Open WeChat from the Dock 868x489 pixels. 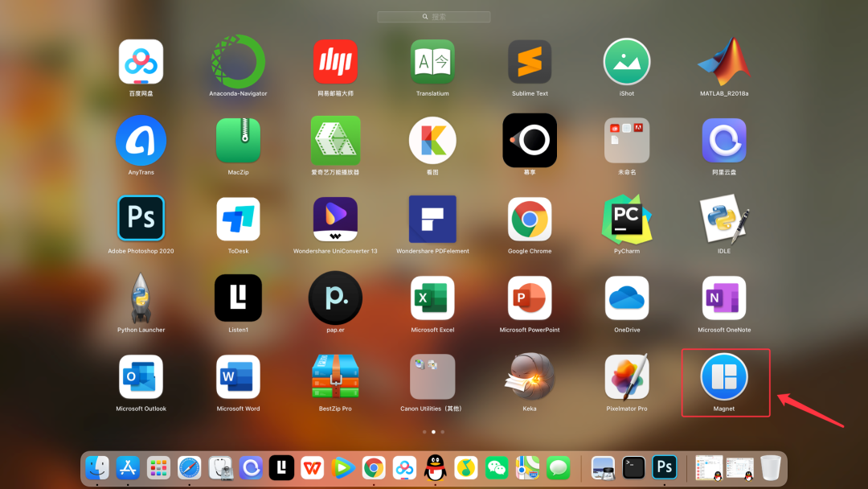coord(497,468)
